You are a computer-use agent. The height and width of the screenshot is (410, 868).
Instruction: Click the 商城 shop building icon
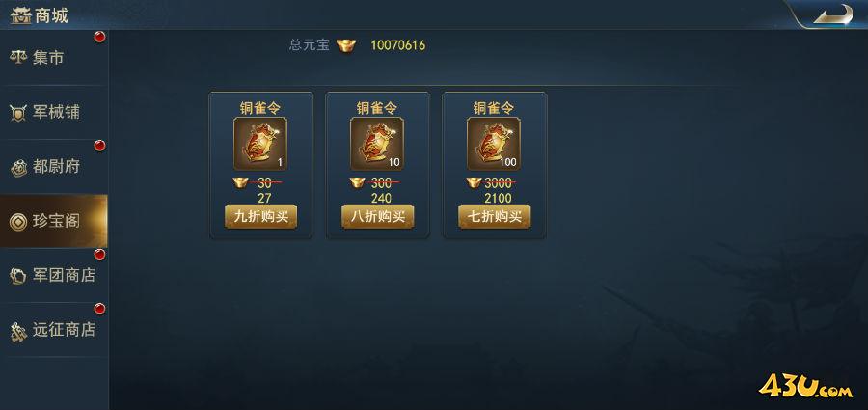coord(20,15)
